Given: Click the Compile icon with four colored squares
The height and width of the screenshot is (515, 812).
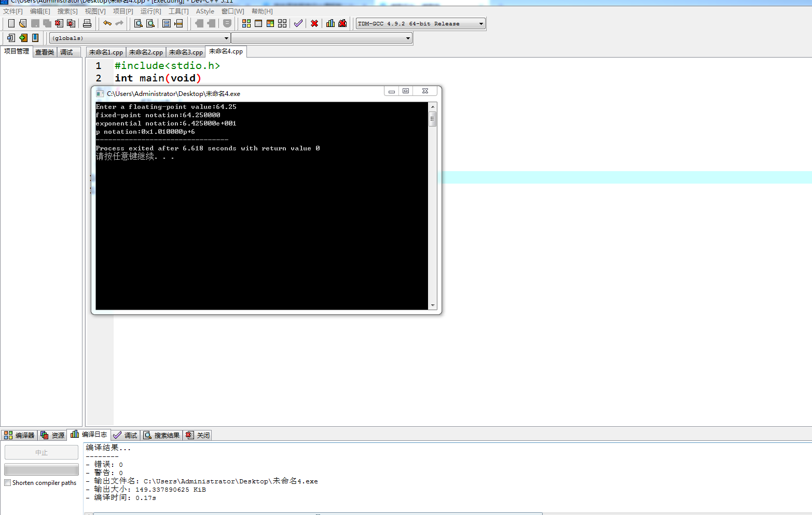Looking at the screenshot, I should pos(246,23).
